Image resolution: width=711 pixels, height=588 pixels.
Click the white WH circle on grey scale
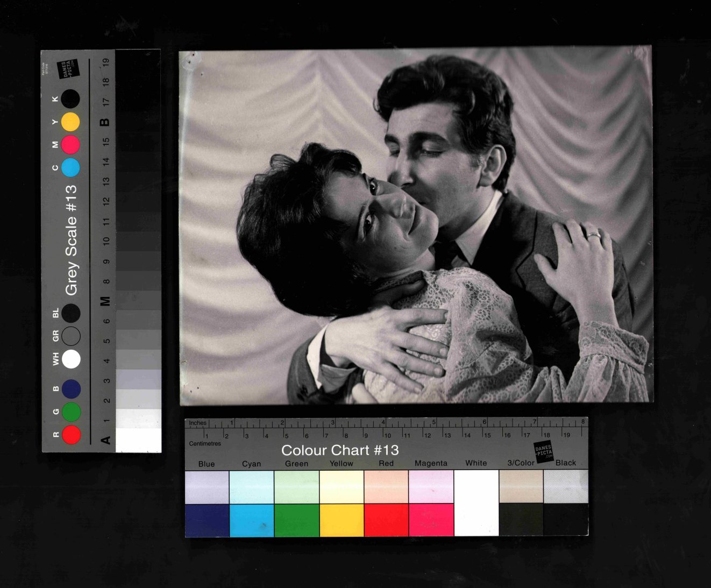pyautogui.click(x=71, y=359)
